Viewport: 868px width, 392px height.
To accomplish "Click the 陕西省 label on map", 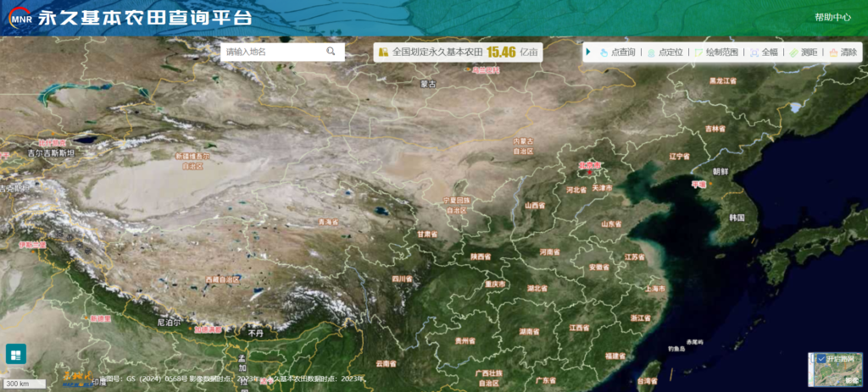I will tap(481, 257).
